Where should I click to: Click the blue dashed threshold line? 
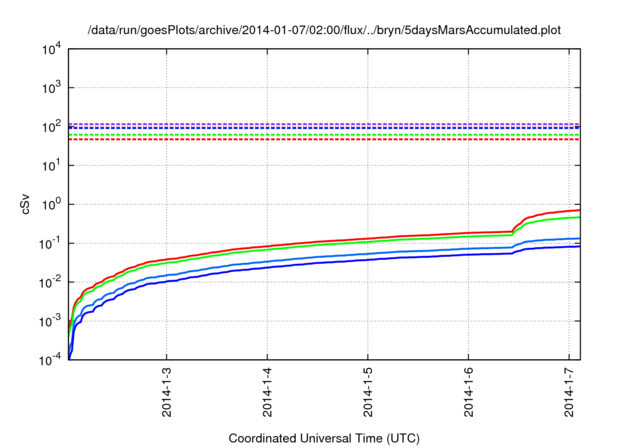point(324,128)
